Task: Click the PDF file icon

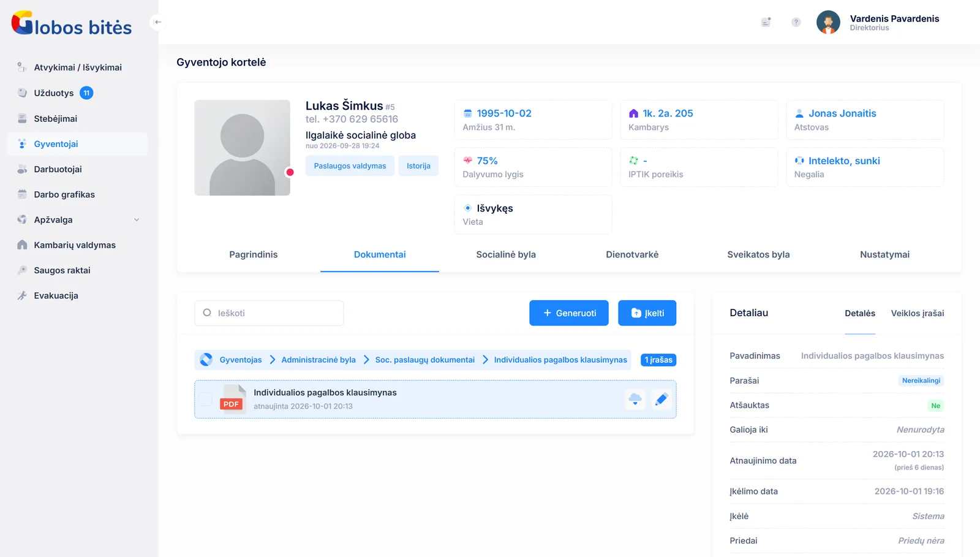Action: [232, 400]
